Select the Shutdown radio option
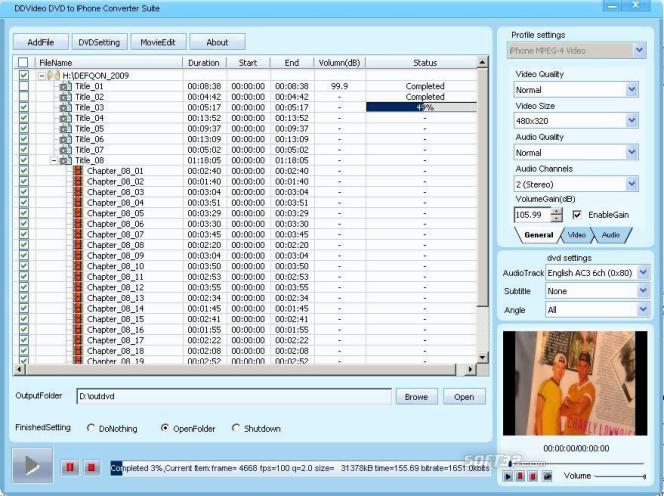This screenshot has height=496, width=664. 236,428
